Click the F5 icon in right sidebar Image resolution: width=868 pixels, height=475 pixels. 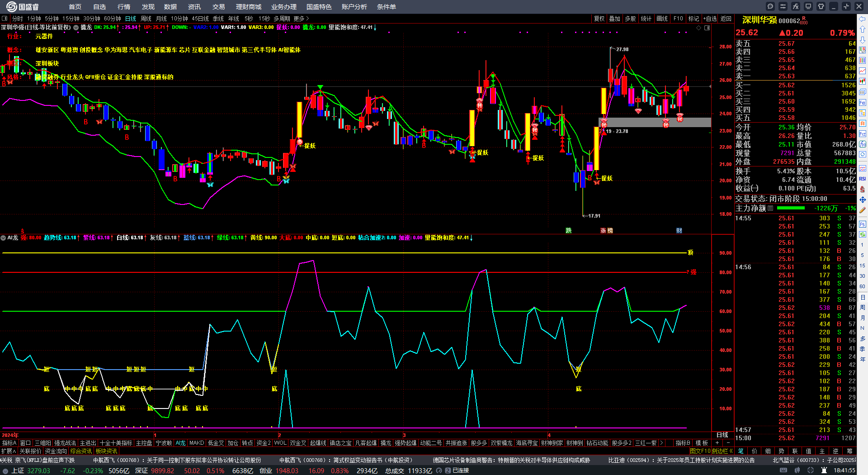pos(863,224)
